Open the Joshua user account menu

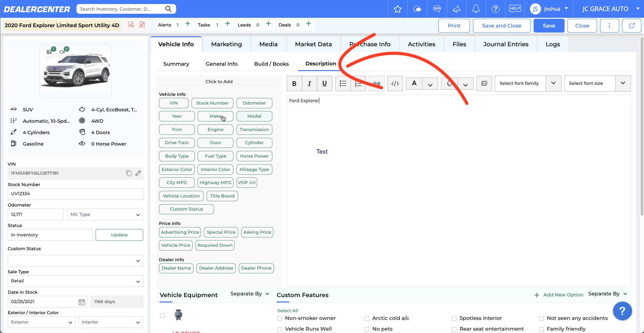pos(549,9)
